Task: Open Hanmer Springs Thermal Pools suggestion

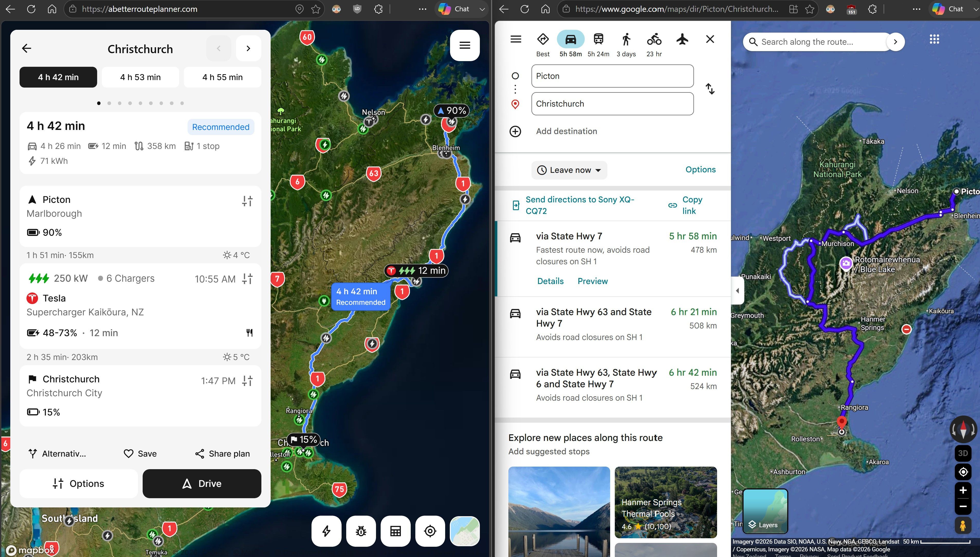Action: 666,502
